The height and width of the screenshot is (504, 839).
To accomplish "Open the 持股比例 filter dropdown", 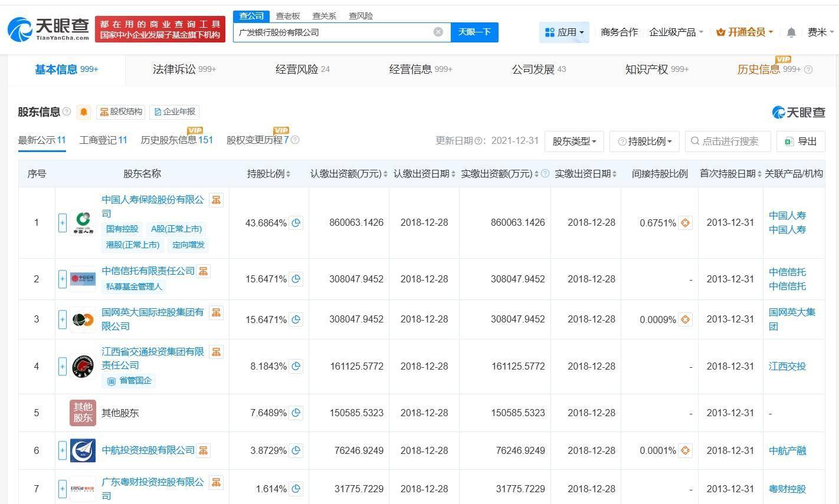I will pos(644,141).
